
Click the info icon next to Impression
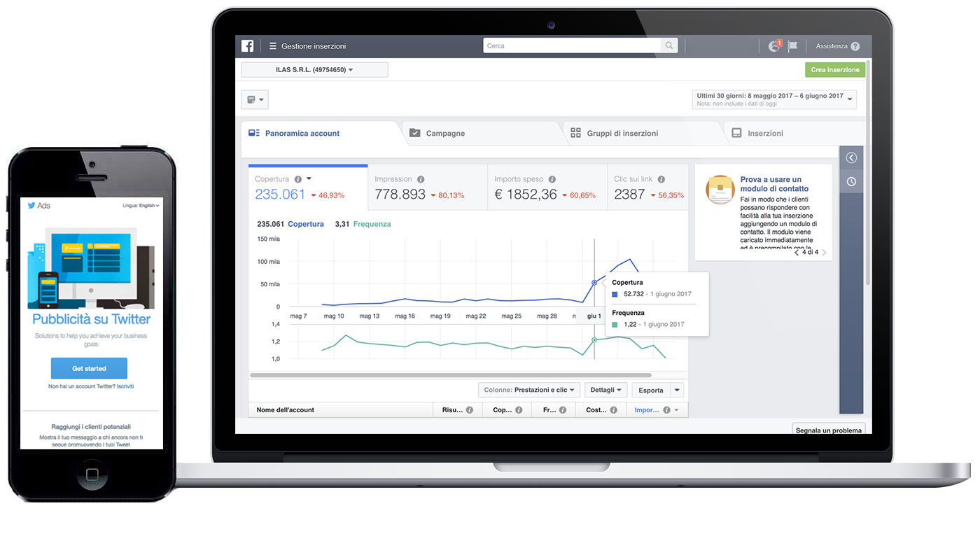coord(421,179)
